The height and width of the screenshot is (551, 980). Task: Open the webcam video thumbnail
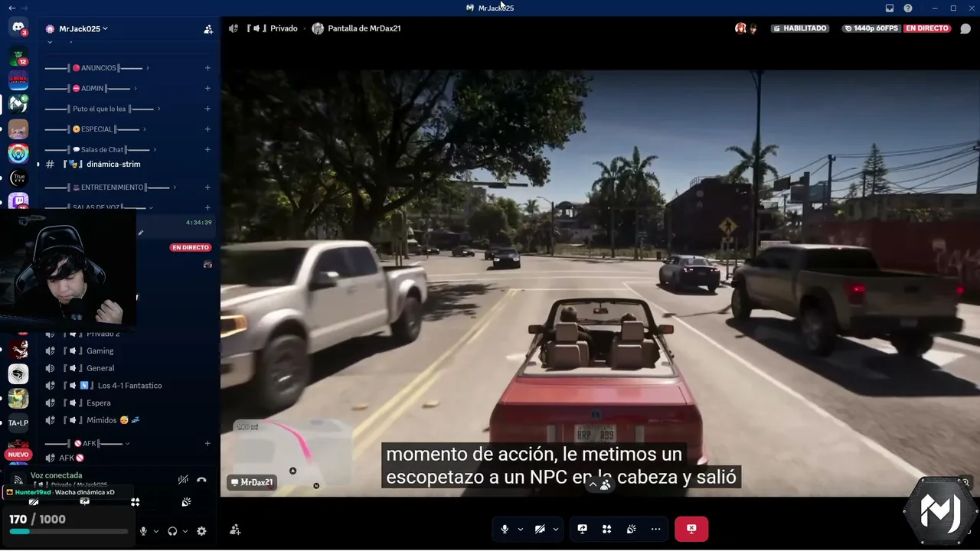coord(68,269)
